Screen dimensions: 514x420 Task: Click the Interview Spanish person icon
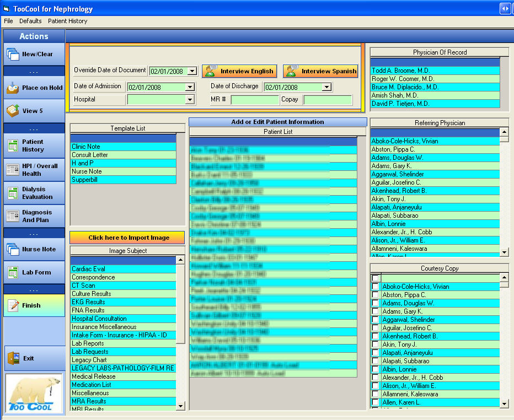[292, 71]
